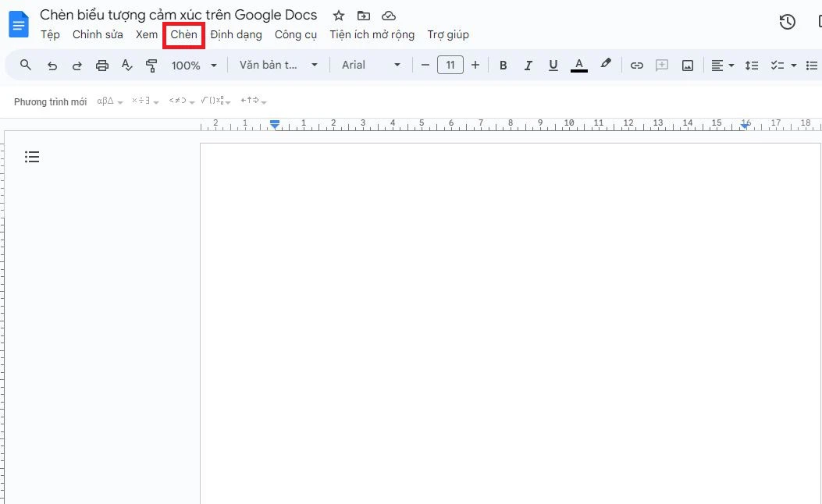This screenshot has width=822, height=504.
Task: Select the highlight color pen tool
Action: click(606, 65)
